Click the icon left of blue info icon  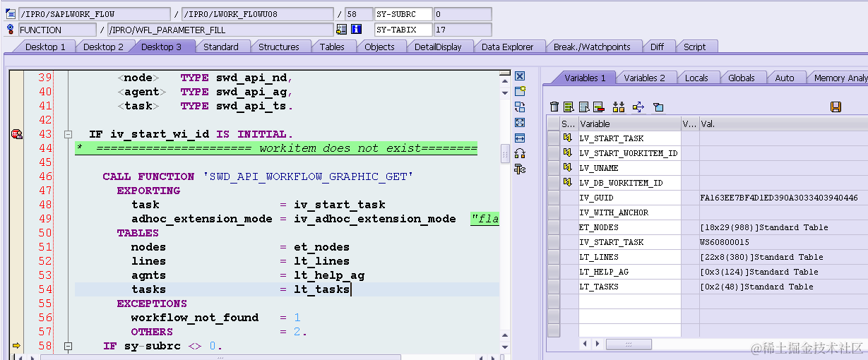(342, 30)
